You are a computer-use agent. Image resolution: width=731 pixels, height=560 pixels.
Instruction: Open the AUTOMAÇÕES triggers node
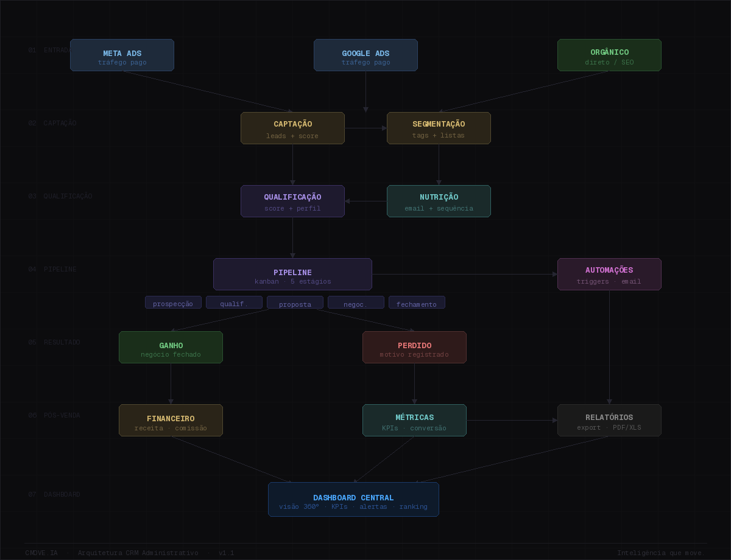pyautogui.click(x=609, y=275)
